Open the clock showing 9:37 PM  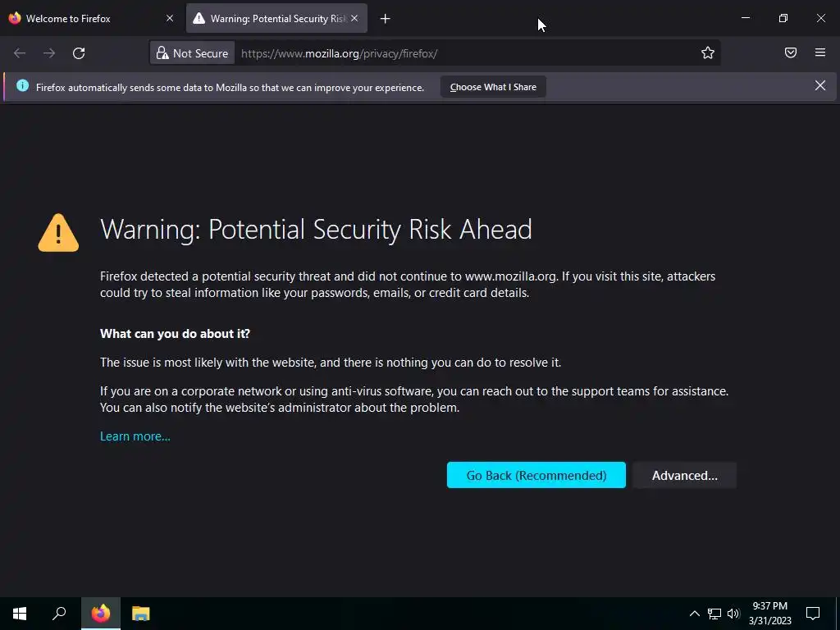[769, 614]
